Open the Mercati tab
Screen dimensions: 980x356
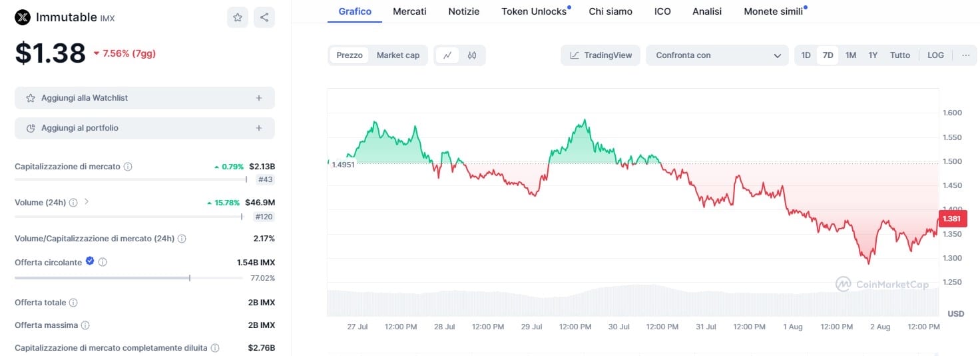pyautogui.click(x=409, y=11)
